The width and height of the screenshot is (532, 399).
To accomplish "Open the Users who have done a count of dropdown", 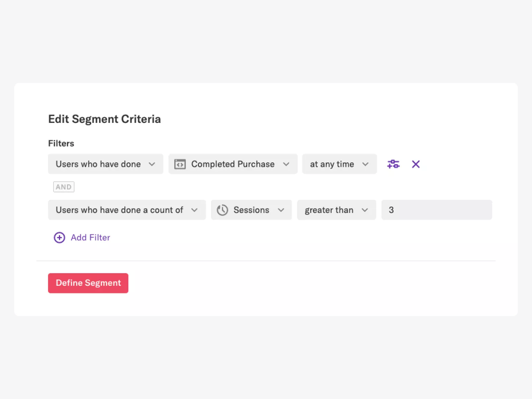I will pos(127,210).
